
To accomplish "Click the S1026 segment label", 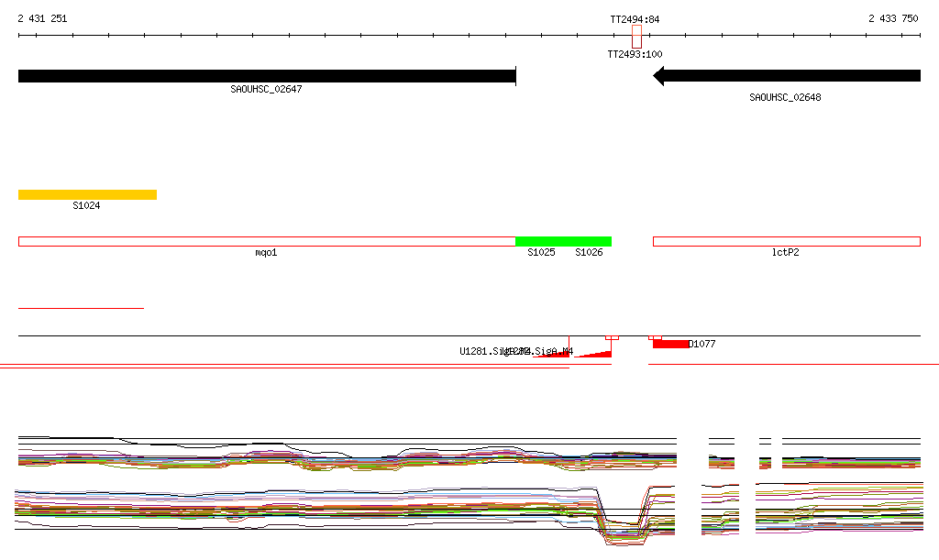I will 589,252.
